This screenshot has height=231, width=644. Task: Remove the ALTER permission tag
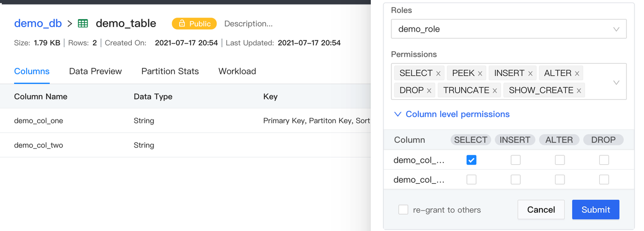tap(577, 73)
